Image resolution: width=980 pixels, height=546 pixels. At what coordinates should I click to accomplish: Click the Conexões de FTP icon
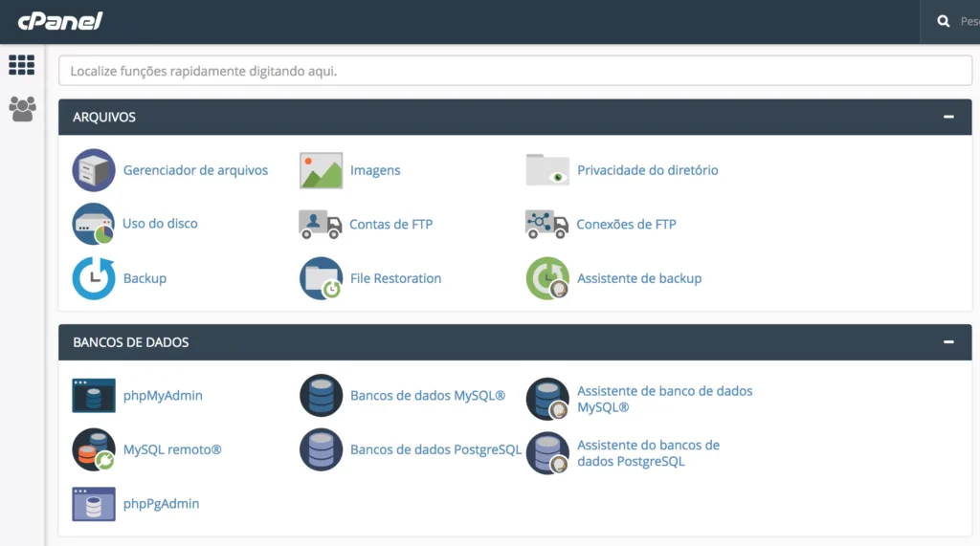[x=547, y=225]
